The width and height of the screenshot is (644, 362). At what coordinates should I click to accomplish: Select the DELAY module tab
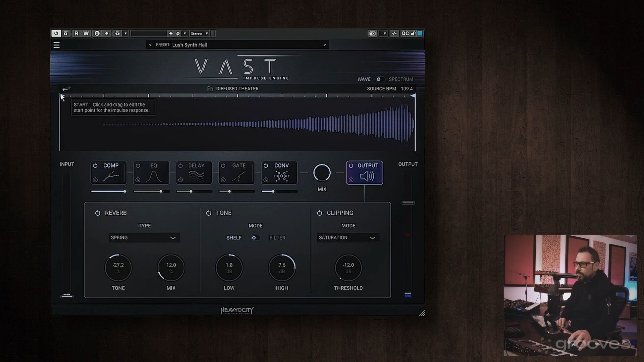194,173
